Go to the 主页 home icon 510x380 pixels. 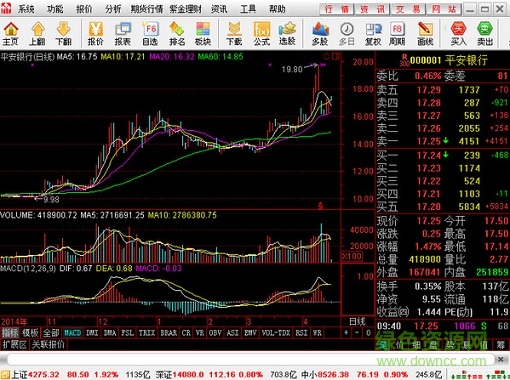11,34
